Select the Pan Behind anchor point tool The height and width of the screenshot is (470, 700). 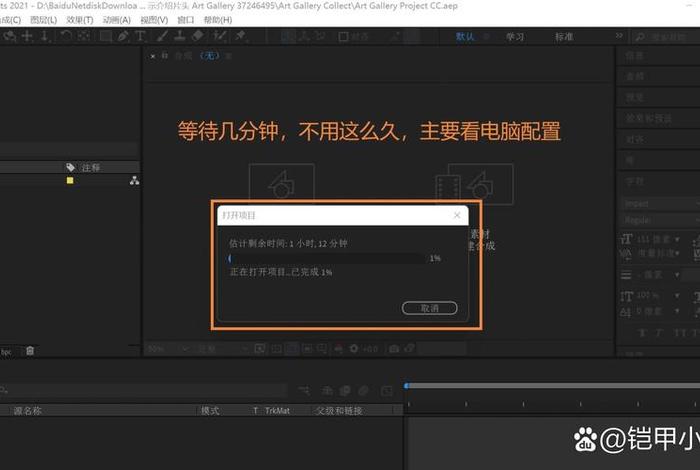click(84, 36)
